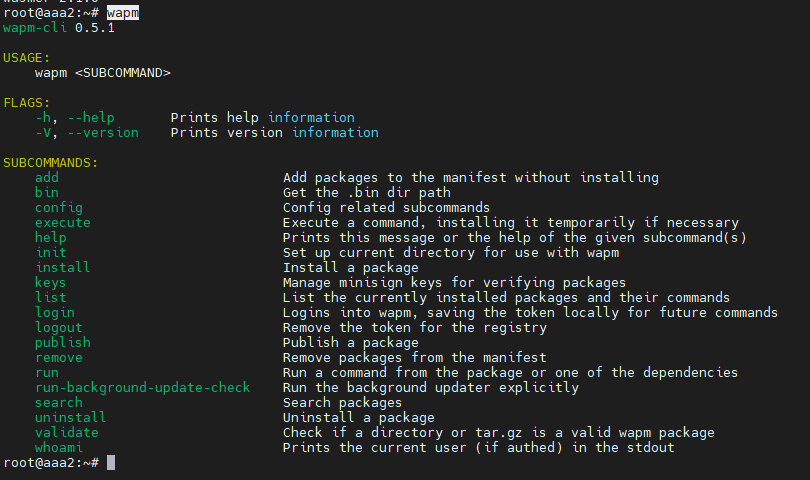Screen dimensions: 810x480
Task: Click the 'run-background-update-check' subcommand name
Action: tap(143, 388)
